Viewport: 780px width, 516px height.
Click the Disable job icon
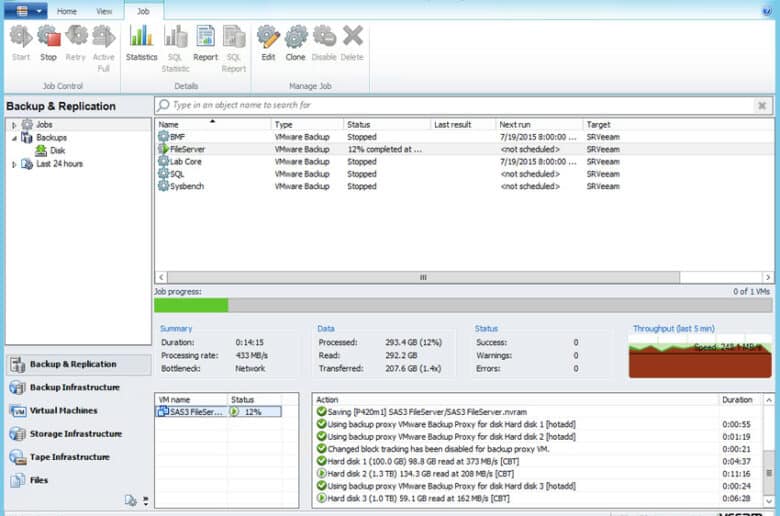(324, 43)
